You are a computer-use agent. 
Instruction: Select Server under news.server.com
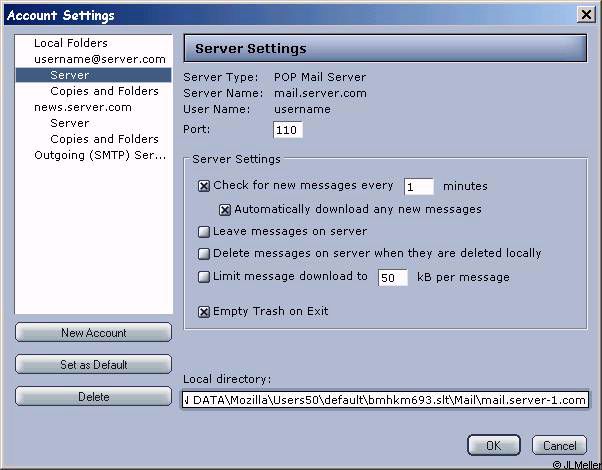click(69, 123)
